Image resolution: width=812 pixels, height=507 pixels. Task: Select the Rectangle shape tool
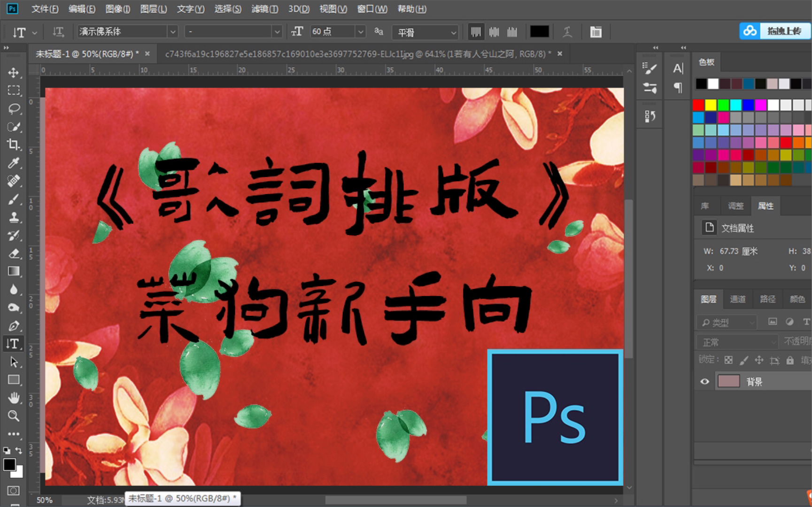[x=14, y=380]
